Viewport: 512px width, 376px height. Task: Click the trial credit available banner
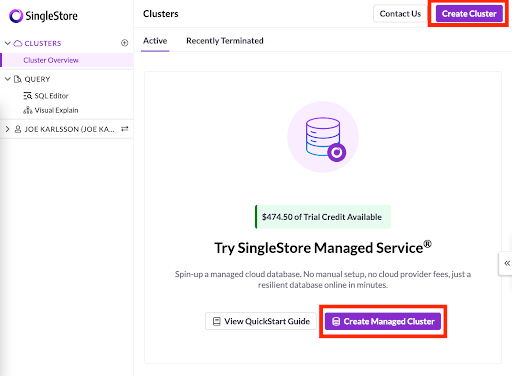pos(323,217)
